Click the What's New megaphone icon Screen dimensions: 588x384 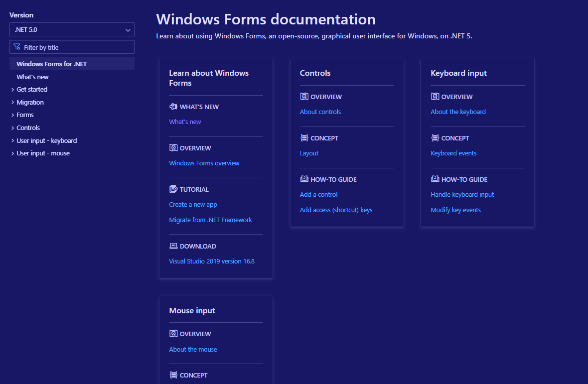coord(173,107)
